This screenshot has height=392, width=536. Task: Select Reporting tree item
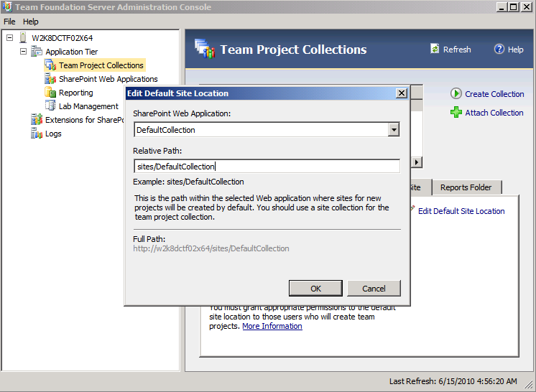75,93
